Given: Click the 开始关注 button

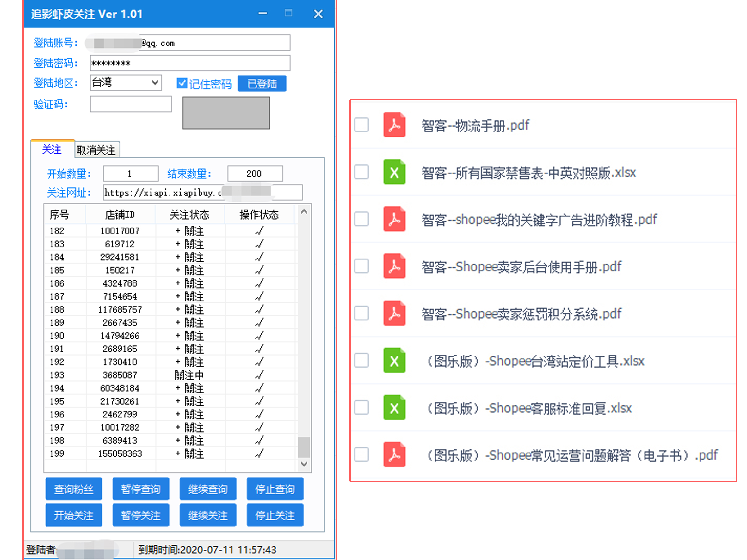Looking at the screenshot, I should [74, 515].
